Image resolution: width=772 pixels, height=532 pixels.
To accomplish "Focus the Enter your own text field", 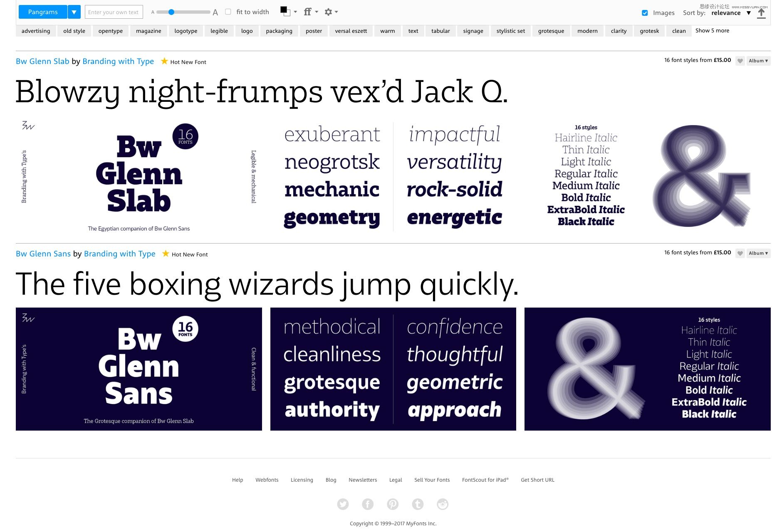I will [x=114, y=12].
